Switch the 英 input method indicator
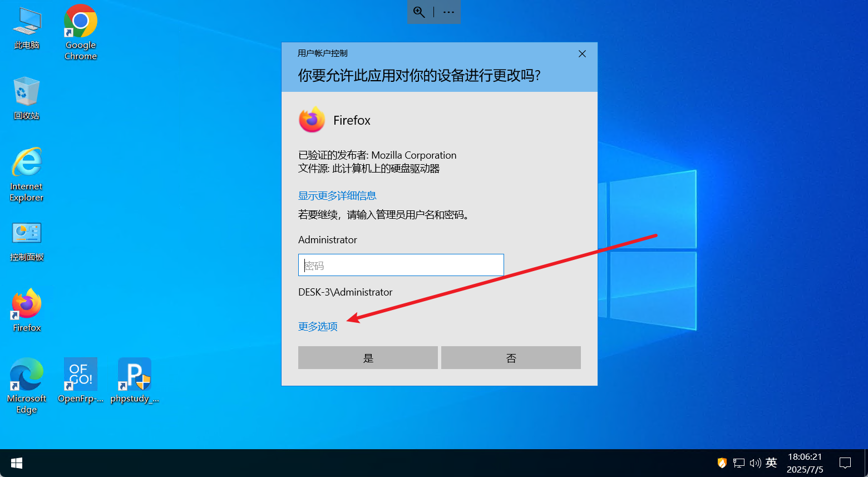The height and width of the screenshot is (477, 868). 771,463
